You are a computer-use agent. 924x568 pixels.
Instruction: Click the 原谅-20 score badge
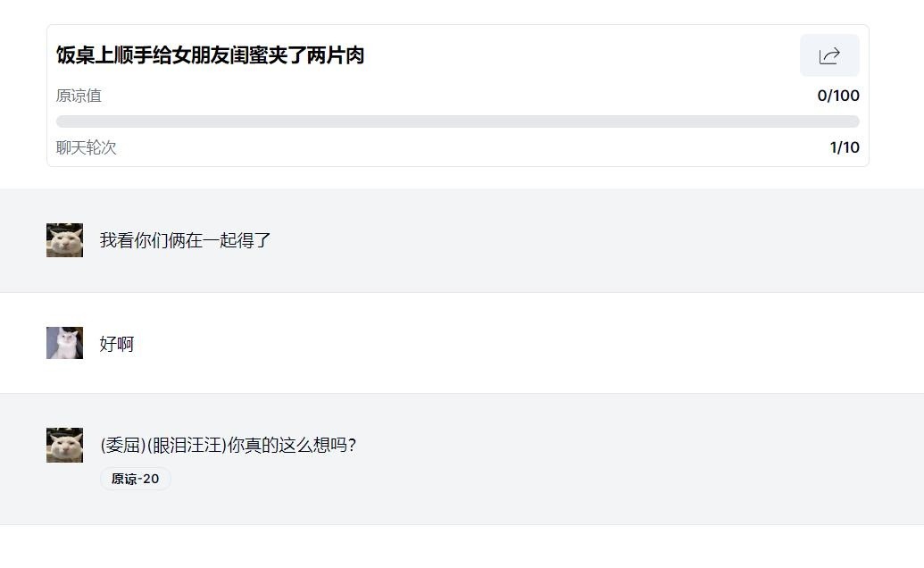135,479
